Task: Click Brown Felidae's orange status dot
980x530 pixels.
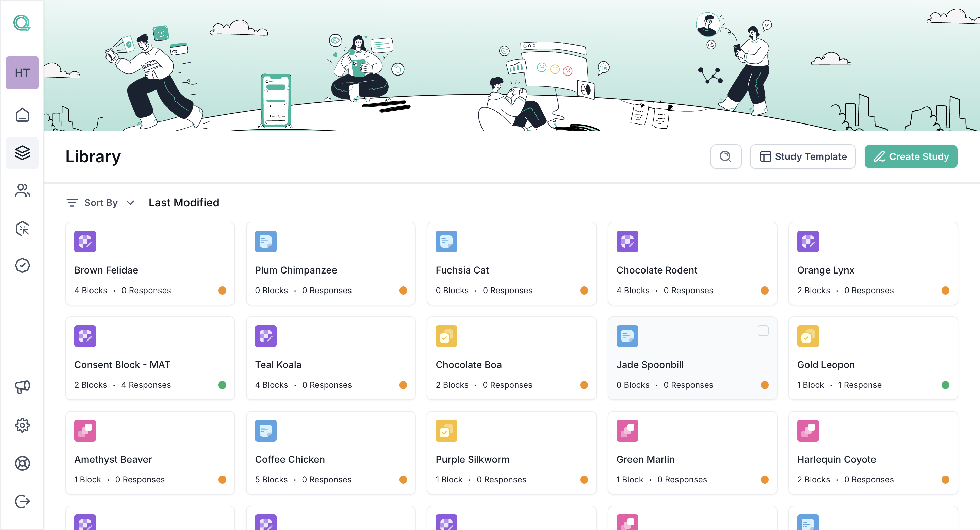Action: [222, 291]
